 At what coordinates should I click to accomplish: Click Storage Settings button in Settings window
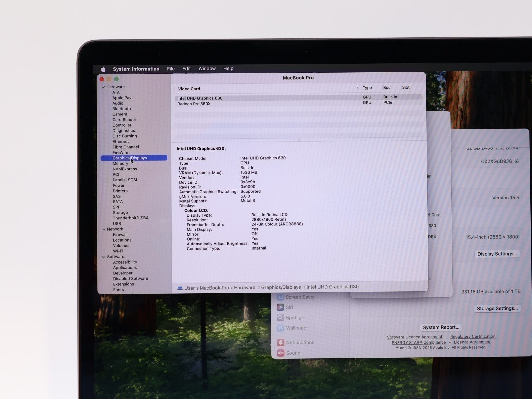click(x=497, y=309)
